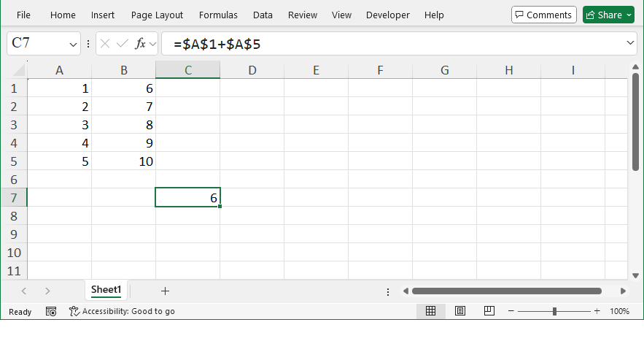
Task: Select row 1 header
Action: 14,88
